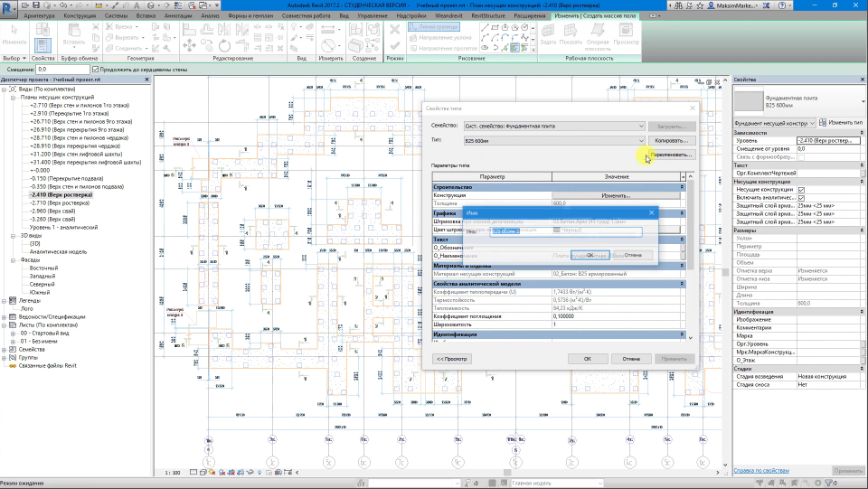Select the Rotate tool in Редактирование panel
This screenshot has width=868, height=489.
[224, 45]
